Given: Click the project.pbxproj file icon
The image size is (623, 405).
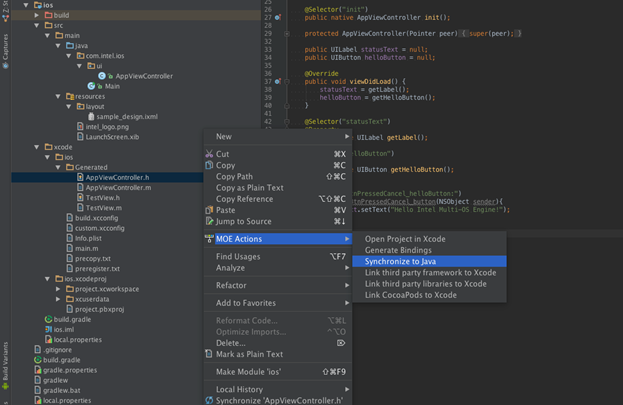Looking at the screenshot, I should pos(70,309).
